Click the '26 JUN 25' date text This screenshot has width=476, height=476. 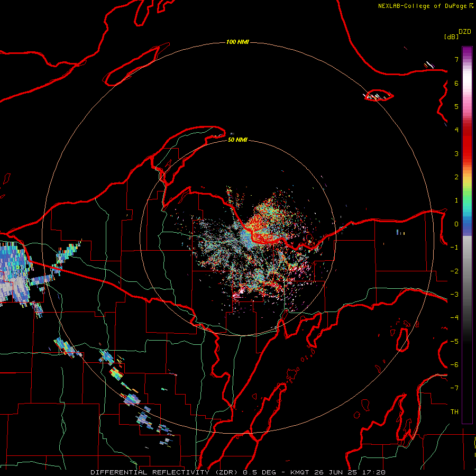pyautogui.click(x=336, y=472)
